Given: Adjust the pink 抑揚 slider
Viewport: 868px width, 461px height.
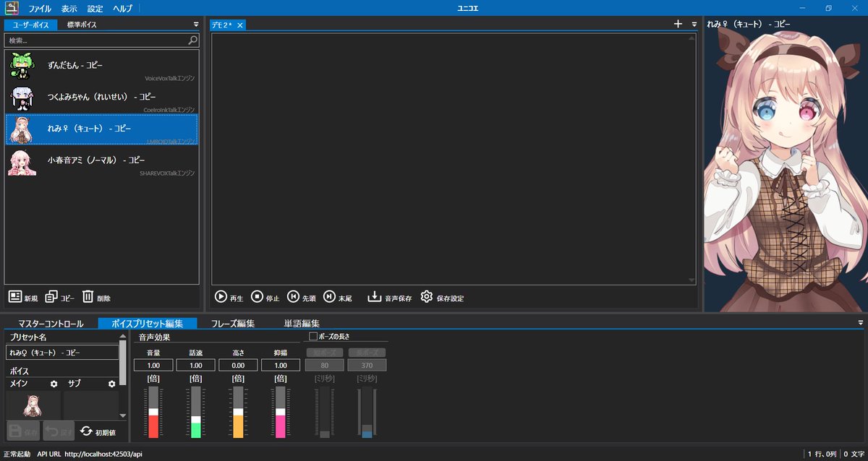Looking at the screenshot, I should point(280,412).
